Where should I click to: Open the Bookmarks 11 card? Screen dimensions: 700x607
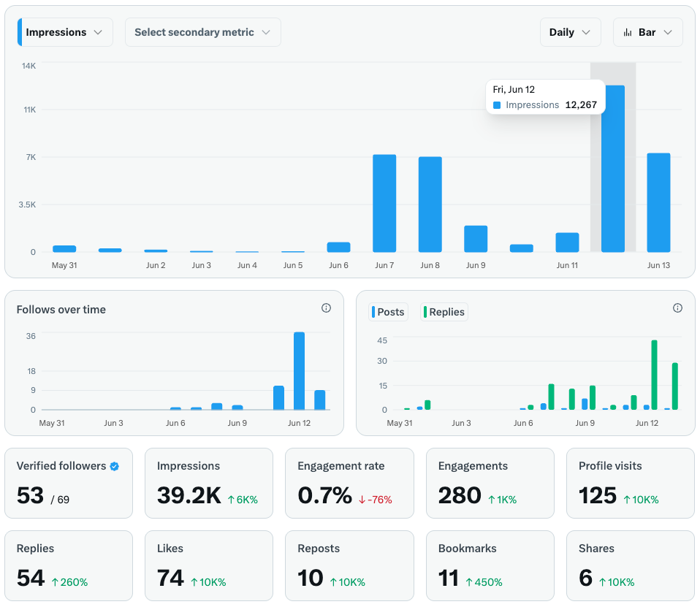point(490,566)
